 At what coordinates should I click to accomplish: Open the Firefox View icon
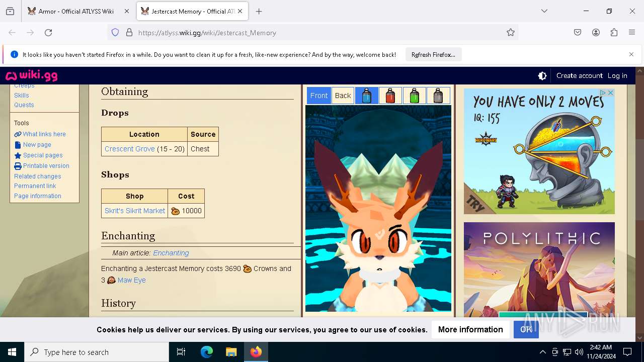(10, 11)
